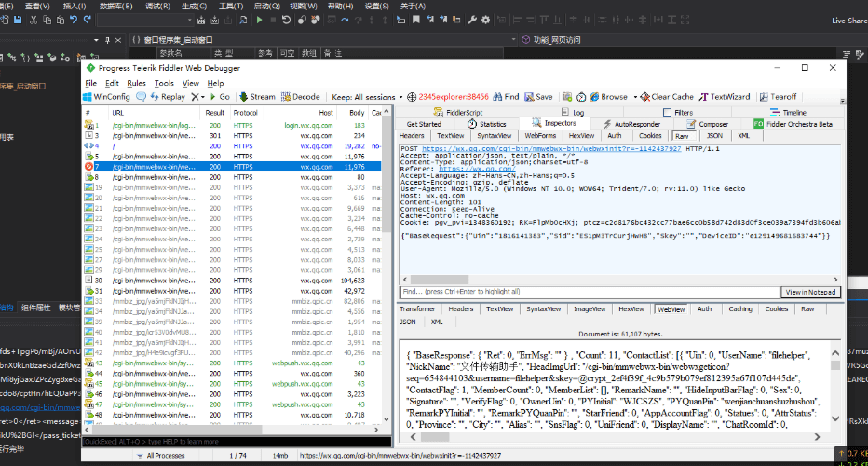Click the Save sessions icon
This screenshot has width=868, height=466.
coord(529,96)
